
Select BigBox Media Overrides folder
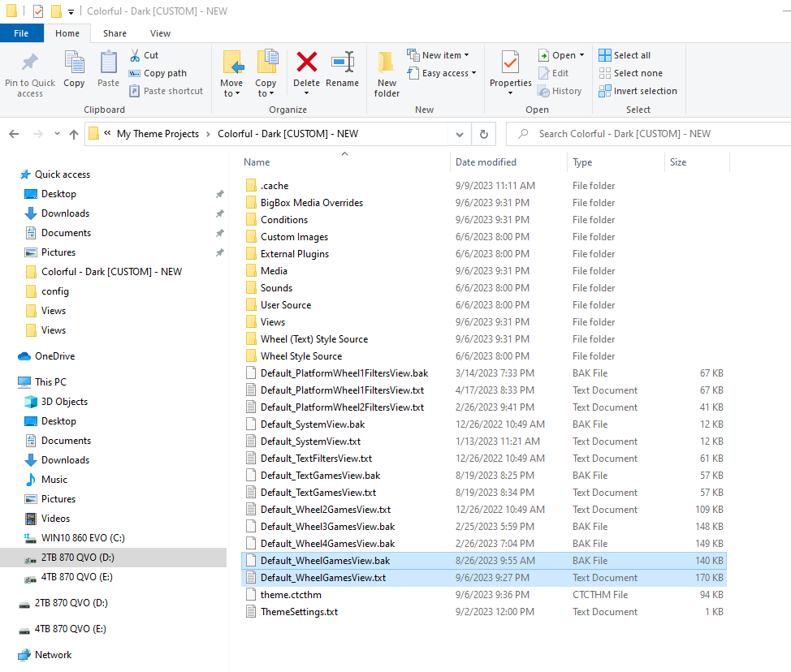click(x=312, y=203)
